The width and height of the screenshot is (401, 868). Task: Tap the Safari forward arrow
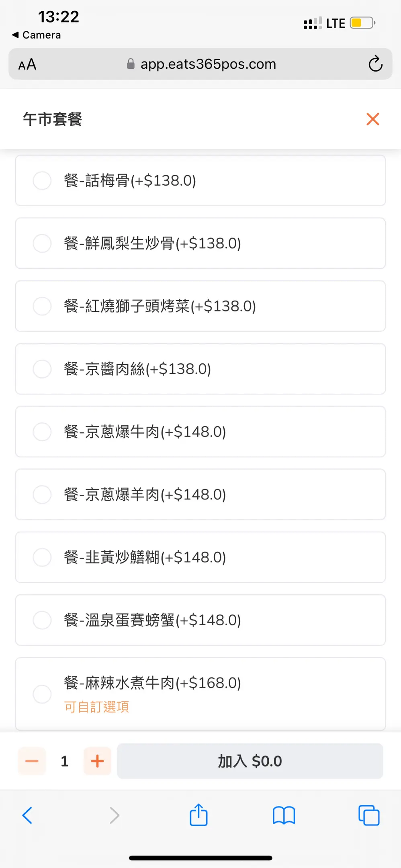pos(115,815)
